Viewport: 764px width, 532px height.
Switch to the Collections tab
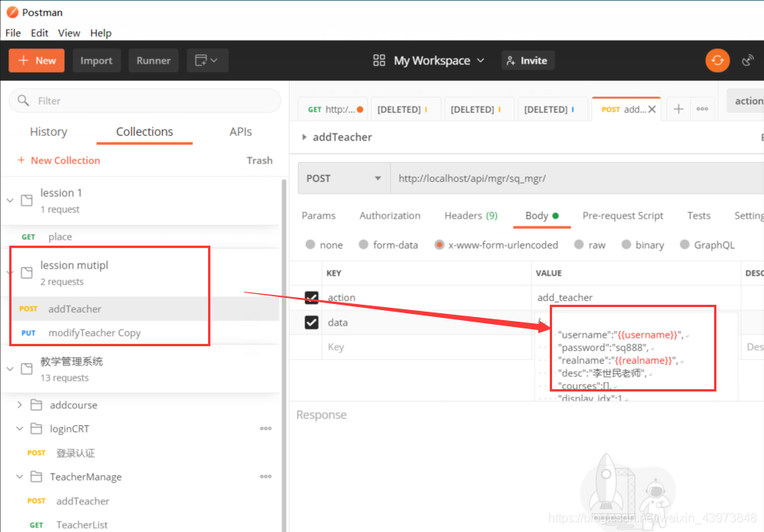coord(144,131)
